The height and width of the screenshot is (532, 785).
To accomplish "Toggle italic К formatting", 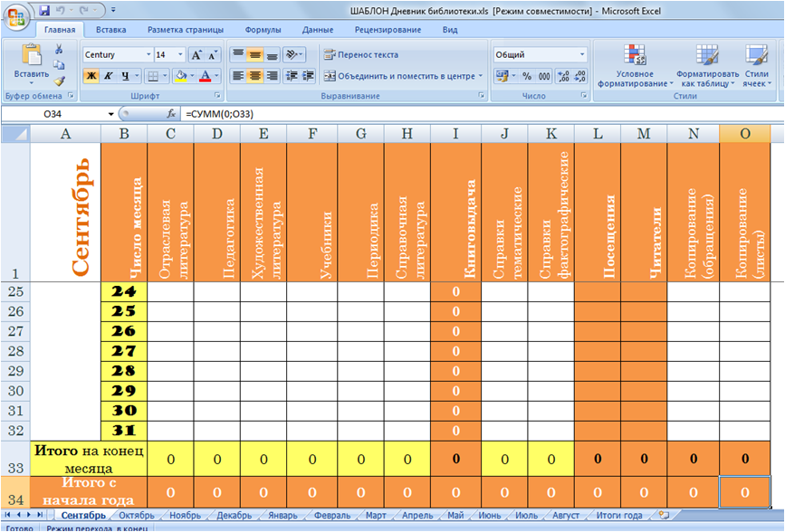I will 108,76.
